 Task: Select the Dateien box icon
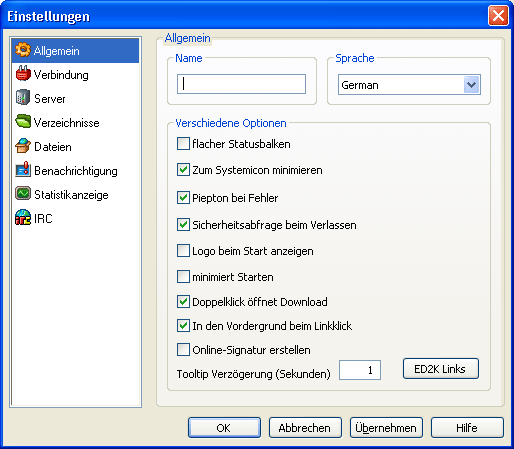coord(23,146)
